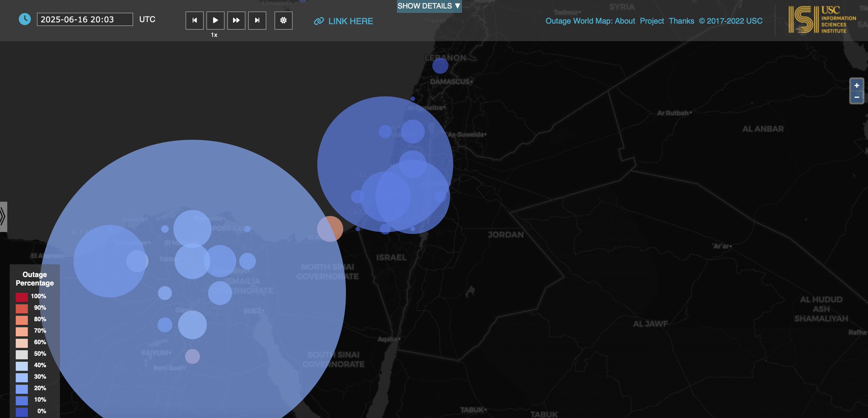Click the 70% outage legend swatch
This screenshot has height=418, width=868.
[x=22, y=331]
